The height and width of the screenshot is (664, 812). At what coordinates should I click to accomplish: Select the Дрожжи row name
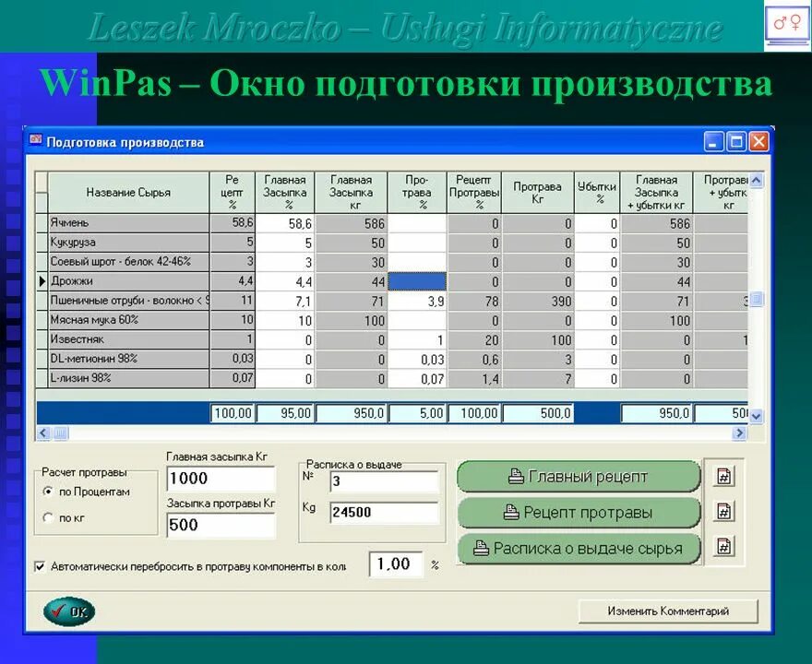pos(128,281)
